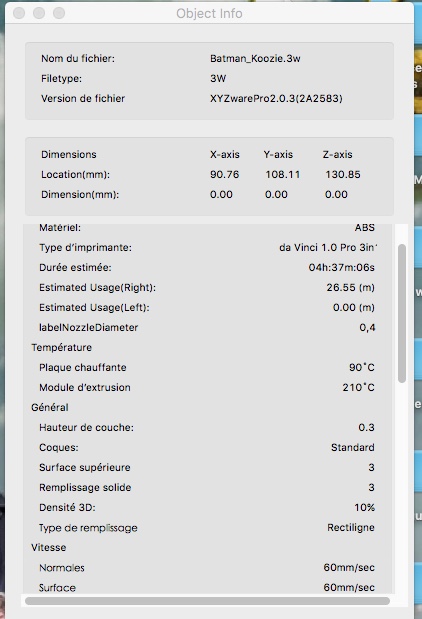This screenshot has height=619, width=422.
Task: Click the Densité 3D 10% value
Action: tap(365, 507)
